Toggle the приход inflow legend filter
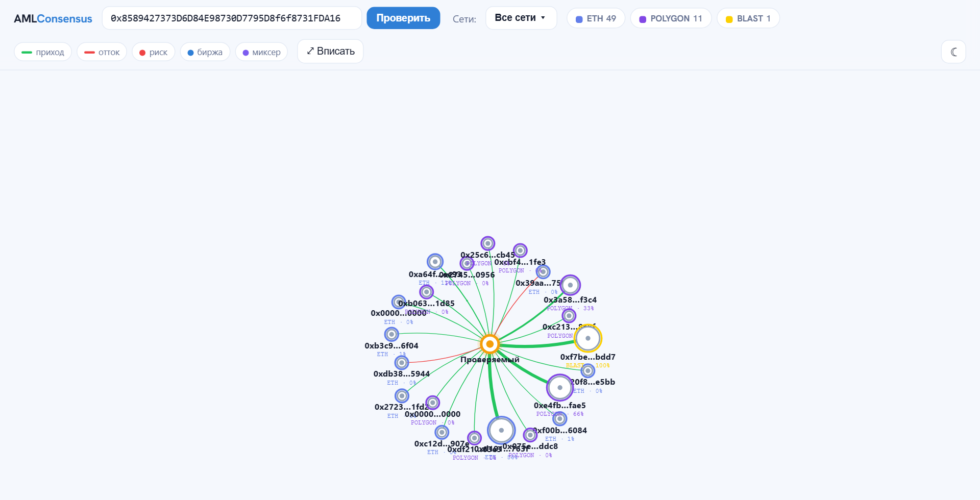Image resolution: width=980 pixels, height=500 pixels. pyautogui.click(x=43, y=52)
